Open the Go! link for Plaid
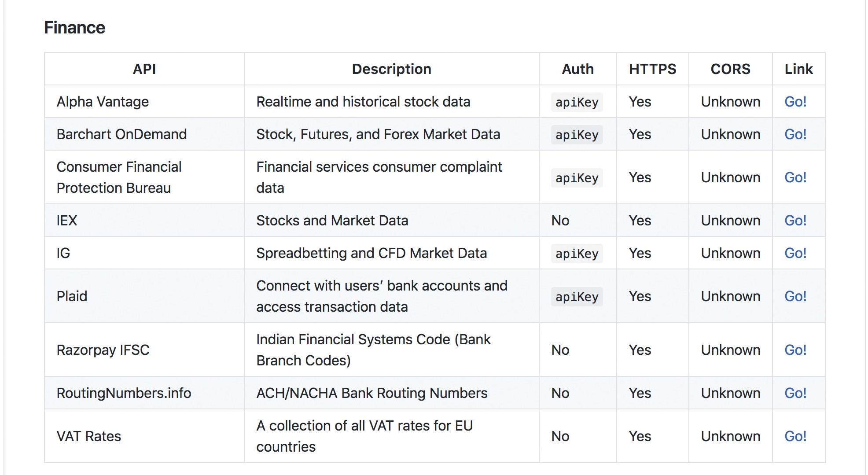This screenshot has height=475, width=868. pyautogui.click(x=795, y=296)
